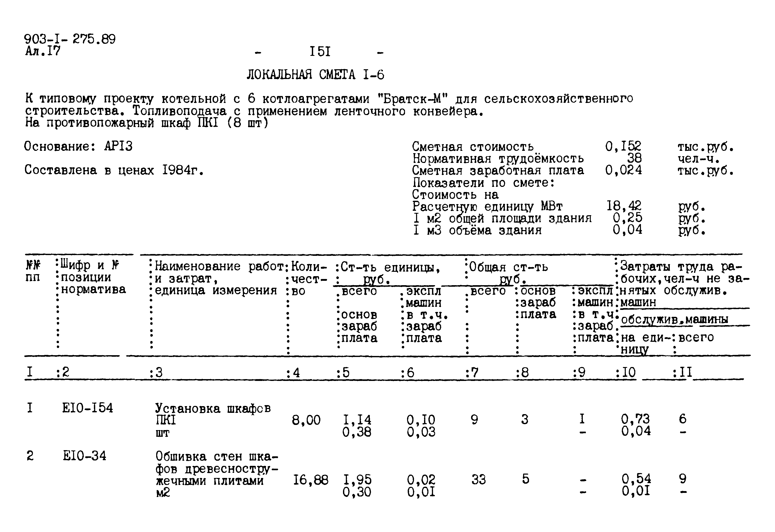Click the Е10-154 position normative code

tap(88, 412)
